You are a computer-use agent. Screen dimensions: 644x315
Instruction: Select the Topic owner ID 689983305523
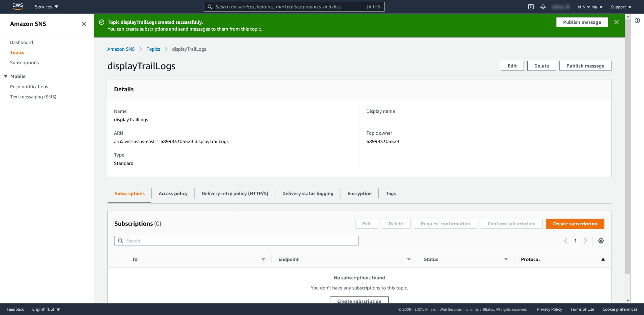tap(383, 141)
